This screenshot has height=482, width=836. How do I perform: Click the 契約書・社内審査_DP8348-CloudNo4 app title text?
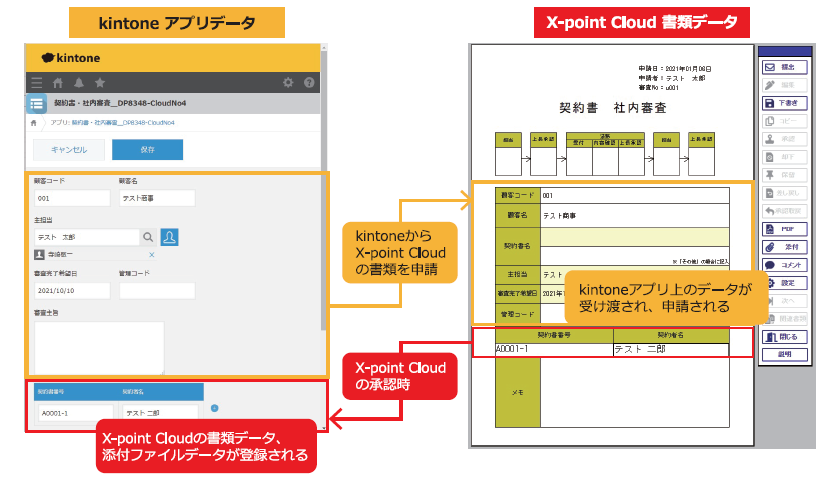click(120, 103)
